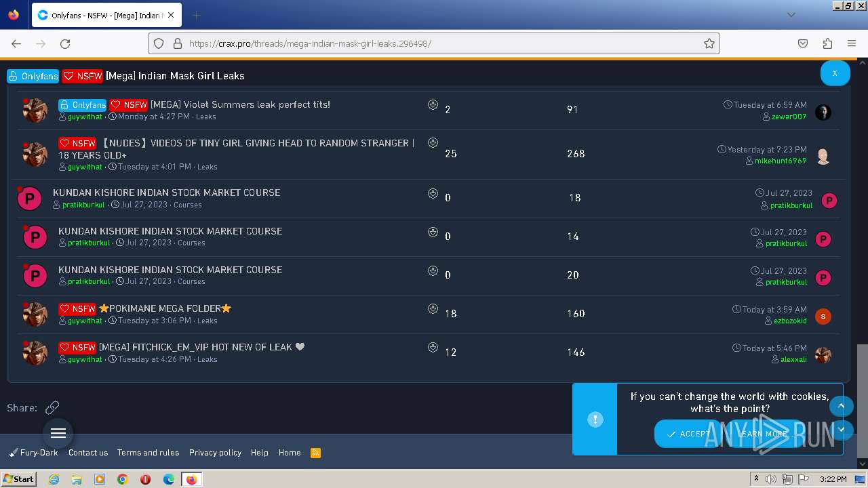Open the Help footer link
The image size is (868, 488).
tap(260, 453)
